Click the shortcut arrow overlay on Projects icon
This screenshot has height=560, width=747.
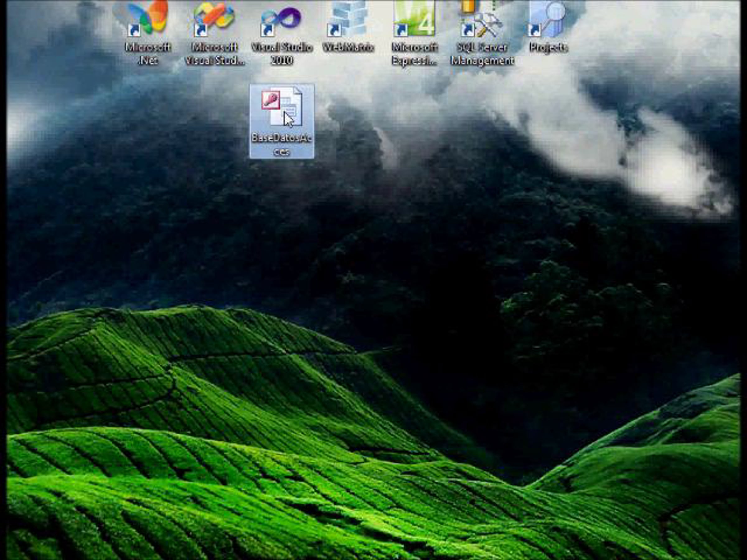[x=534, y=30]
